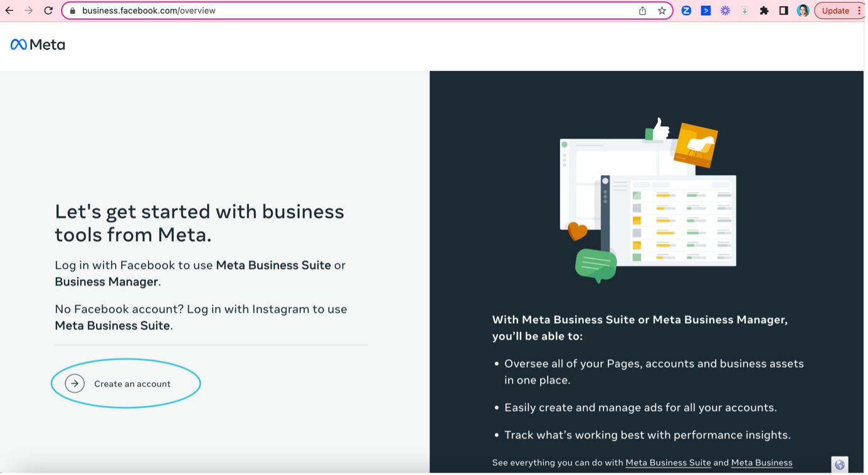Screen dimensions: 868x475
Task: Click the lock icon in address bar
Action: pyautogui.click(x=73, y=11)
